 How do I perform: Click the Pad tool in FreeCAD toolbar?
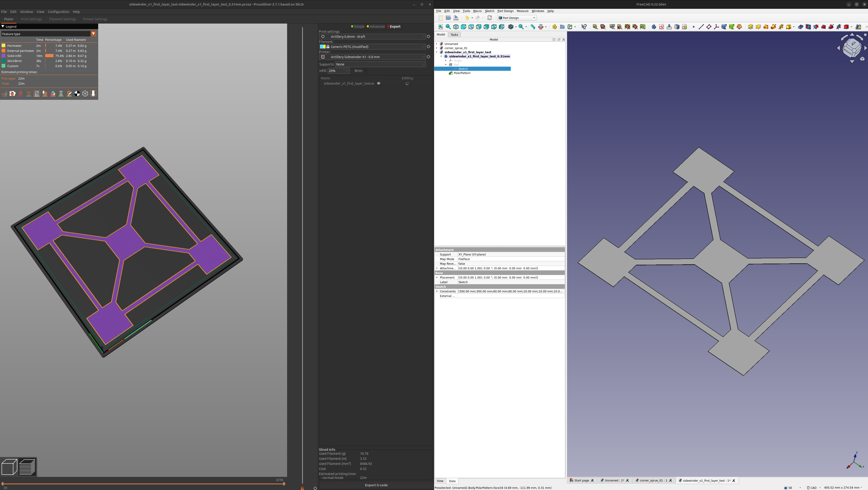click(x=750, y=27)
